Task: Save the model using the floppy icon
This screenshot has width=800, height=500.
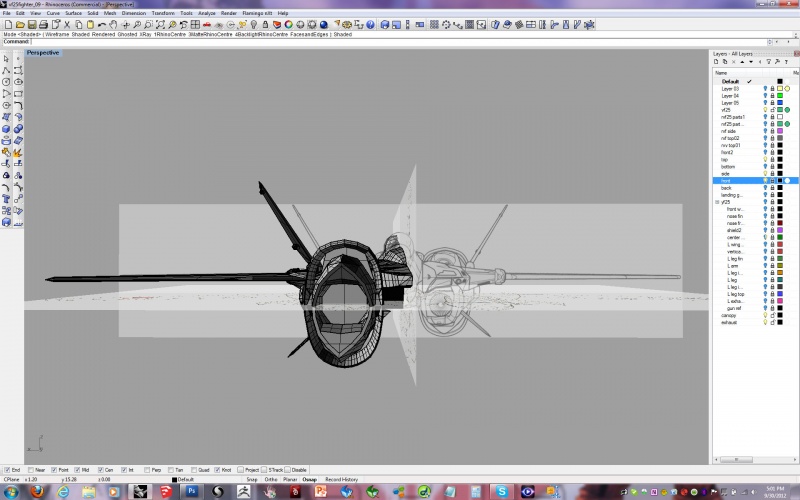Action: tap(32, 24)
